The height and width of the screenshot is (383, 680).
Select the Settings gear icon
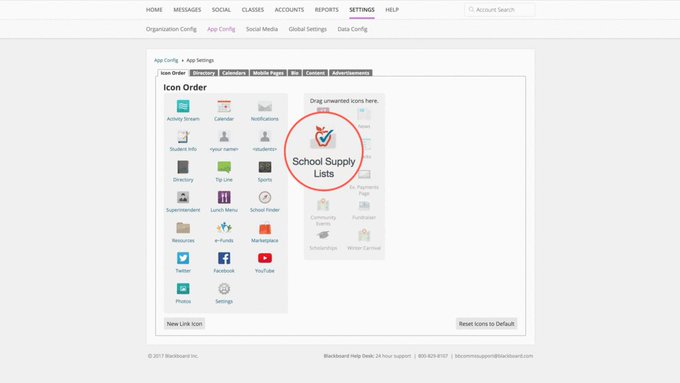coord(224,288)
